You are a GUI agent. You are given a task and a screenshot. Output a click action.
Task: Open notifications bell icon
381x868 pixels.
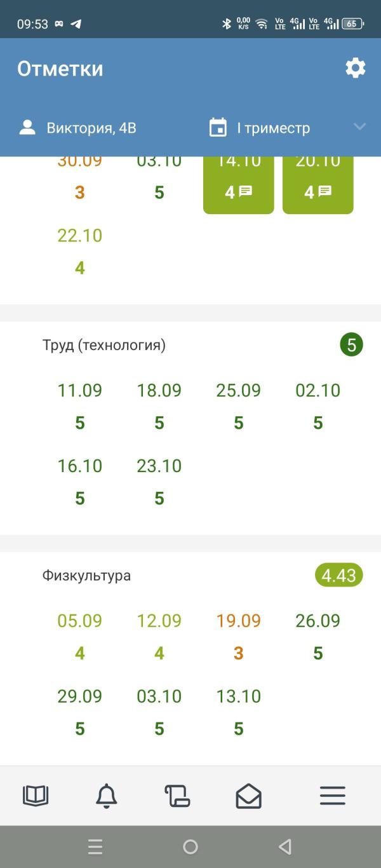(x=107, y=796)
